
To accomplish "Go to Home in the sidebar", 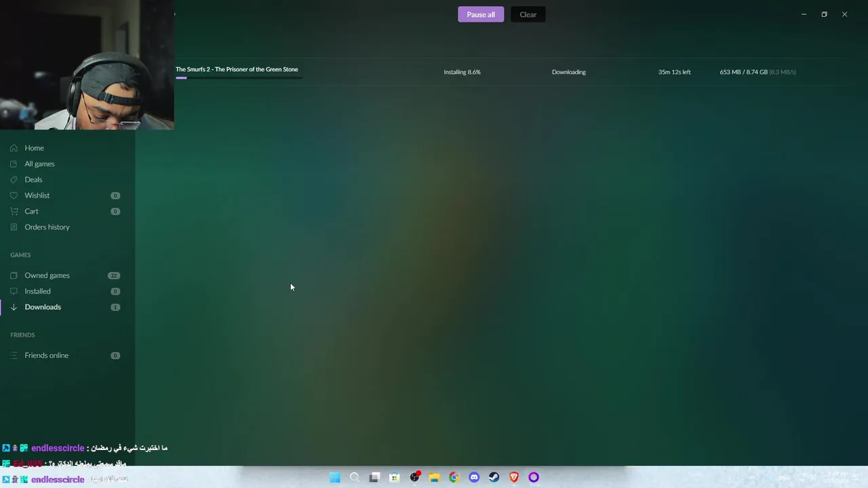I will coord(34,148).
